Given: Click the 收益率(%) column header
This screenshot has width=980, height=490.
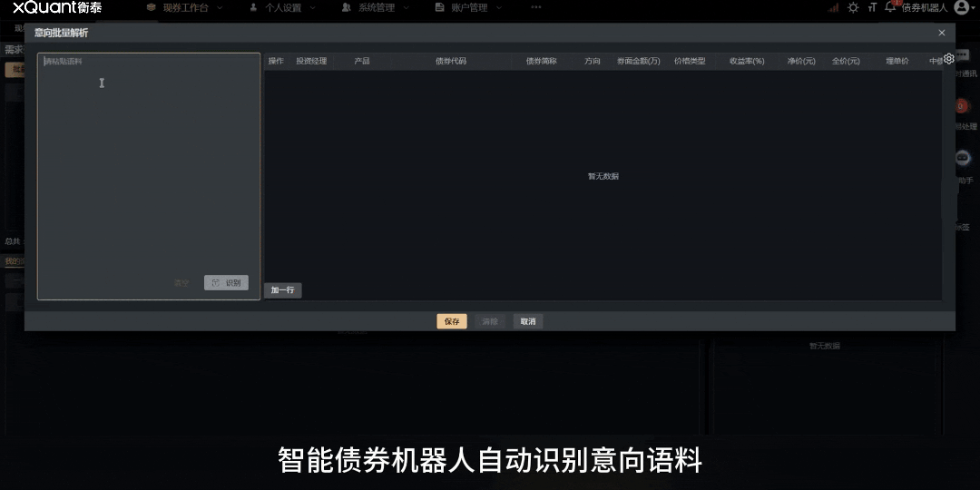Looking at the screenshot, I should [747, 62].
